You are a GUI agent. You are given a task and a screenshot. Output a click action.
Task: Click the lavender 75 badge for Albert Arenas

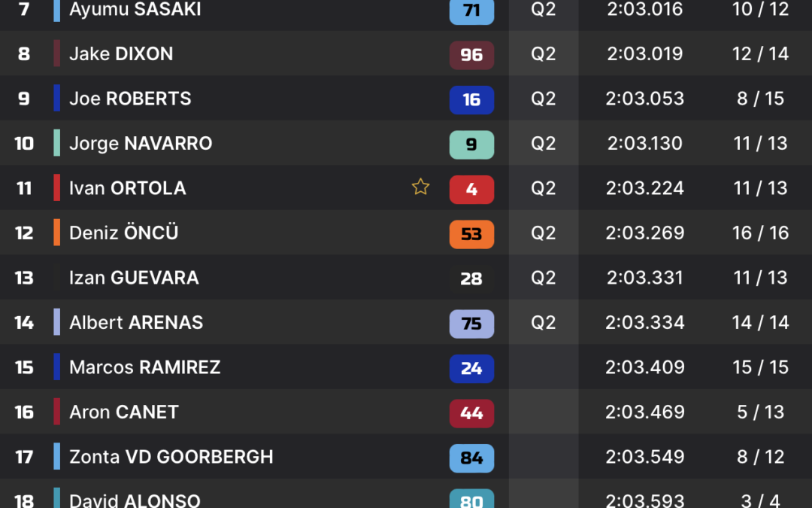tap(471, 324)
